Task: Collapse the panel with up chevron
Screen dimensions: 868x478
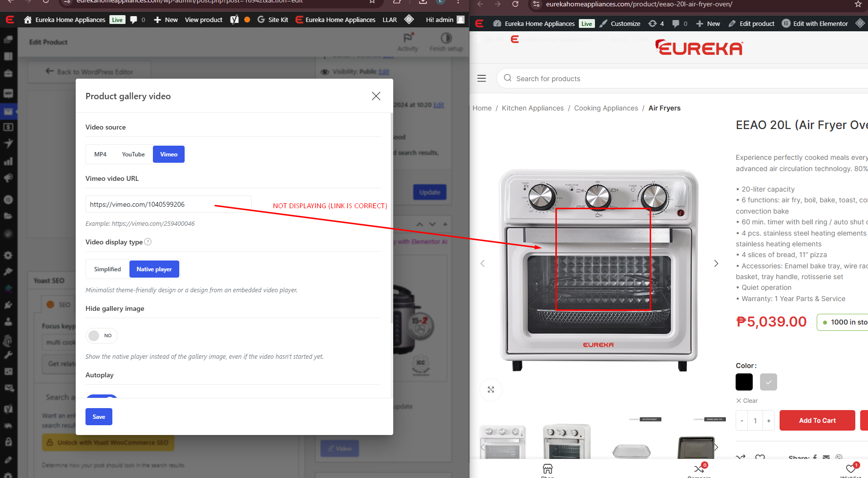Action: click(x=420, y=224)
